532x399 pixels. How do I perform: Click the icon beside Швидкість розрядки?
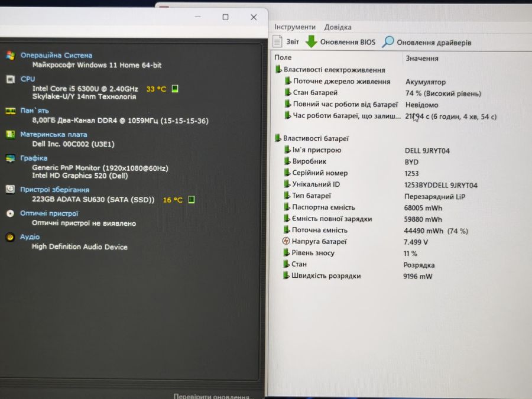(286, 275)
